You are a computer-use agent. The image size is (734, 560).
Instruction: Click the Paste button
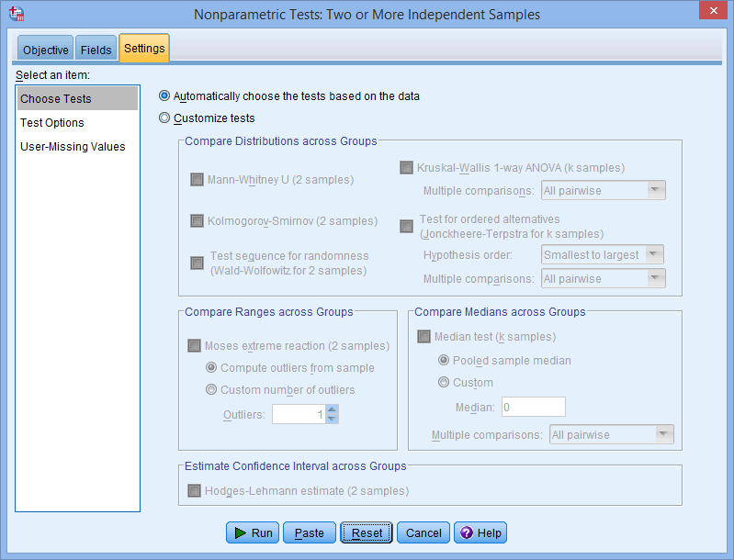tap(310, 532)
